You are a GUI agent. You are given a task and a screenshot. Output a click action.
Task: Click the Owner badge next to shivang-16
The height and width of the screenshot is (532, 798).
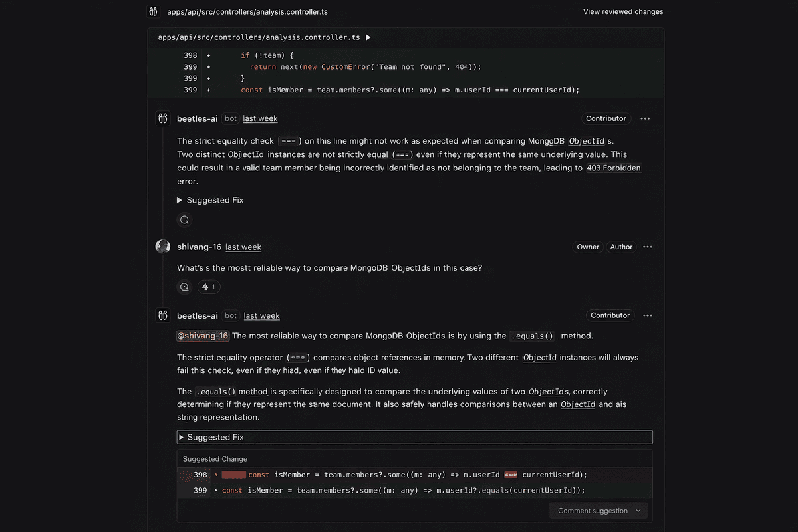pyautogui.click(x=588, y=246)
